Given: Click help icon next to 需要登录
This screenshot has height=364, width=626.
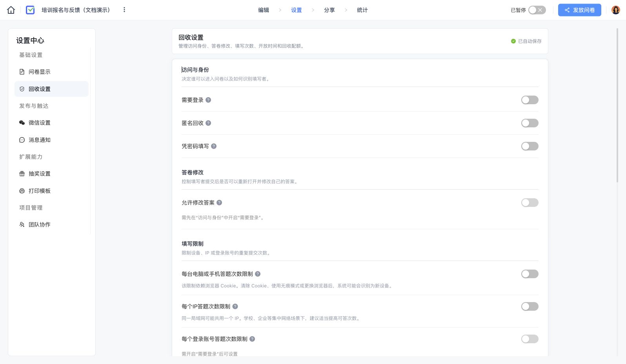Looking at the screenshot, I should pyautogui.click(x=208, y=100).
